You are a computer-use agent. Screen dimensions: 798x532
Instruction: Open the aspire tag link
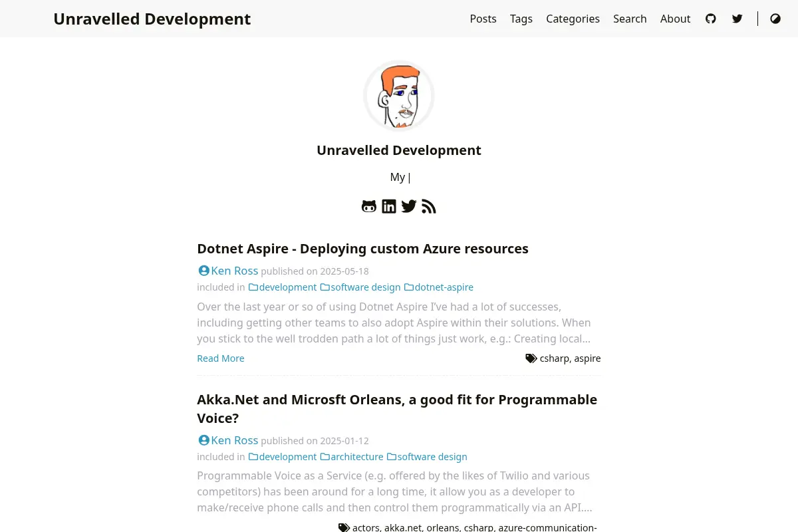click(588, 358)
